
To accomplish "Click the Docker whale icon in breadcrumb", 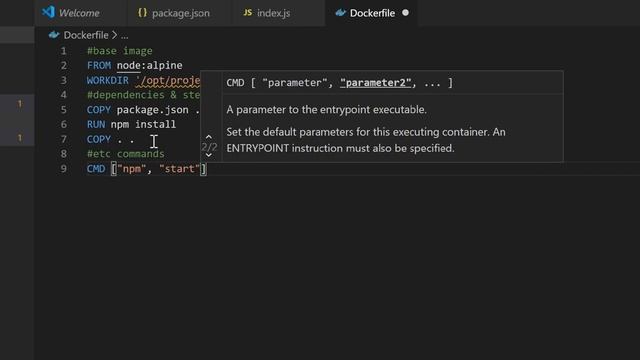I will (x=54, y=35).
